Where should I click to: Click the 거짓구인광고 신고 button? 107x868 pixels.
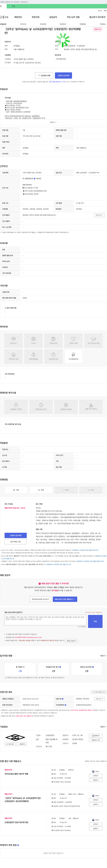(99, 692)
